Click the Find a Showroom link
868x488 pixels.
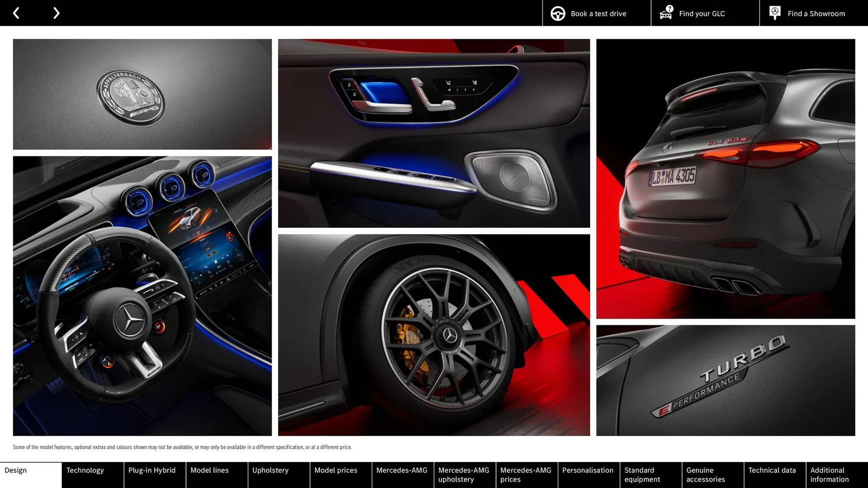pyautogui.click(x=816, y=13)
